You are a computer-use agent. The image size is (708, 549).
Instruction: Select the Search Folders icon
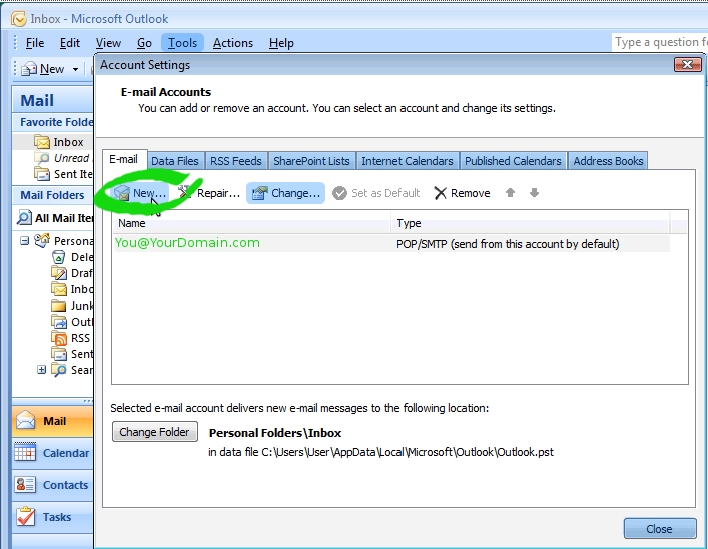pyautogui.click(x=59, y=370)
